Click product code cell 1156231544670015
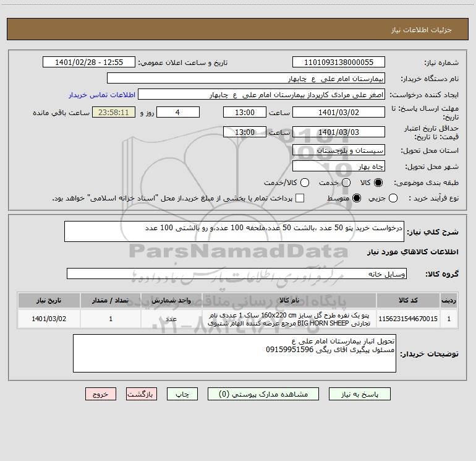 408,319
